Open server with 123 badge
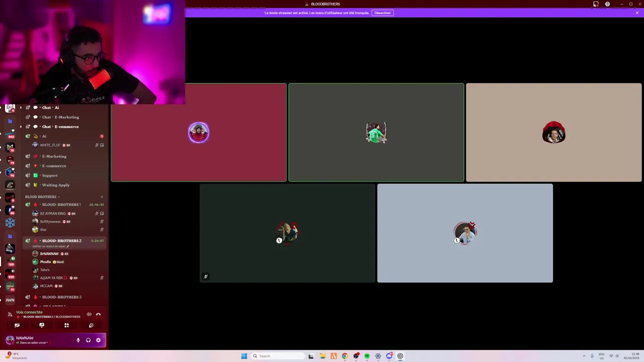This screenshot has width=644, height=362. [10, 261]
